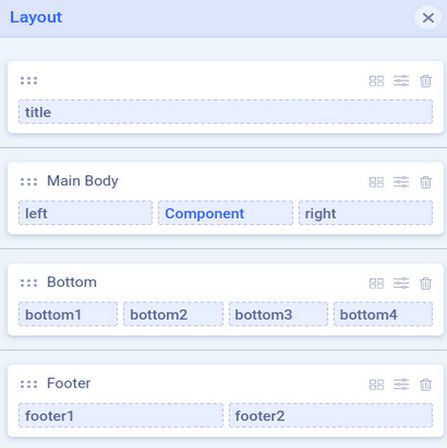447x448 pixels.
Task: Open column grid options for title row
Action: coord(376,81)
